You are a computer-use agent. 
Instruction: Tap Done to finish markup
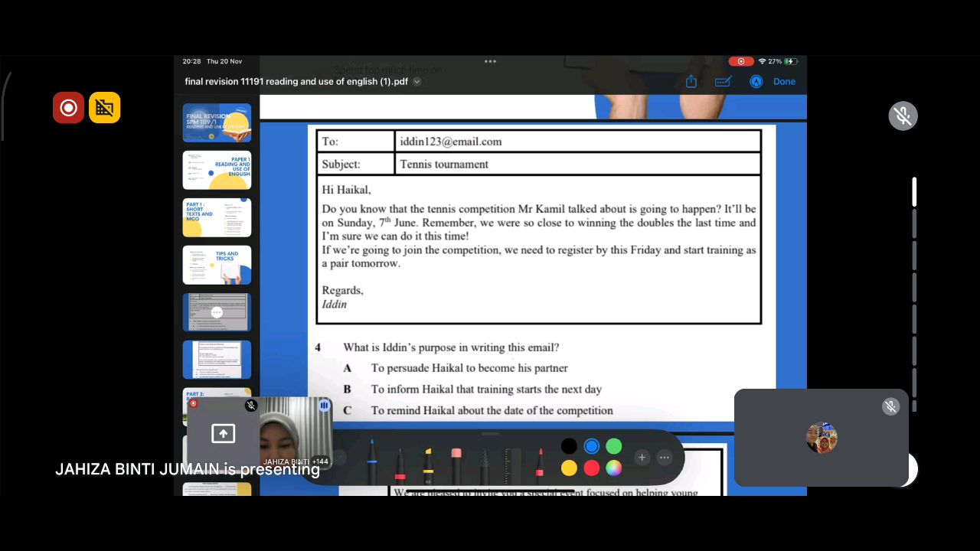point(784,82)
